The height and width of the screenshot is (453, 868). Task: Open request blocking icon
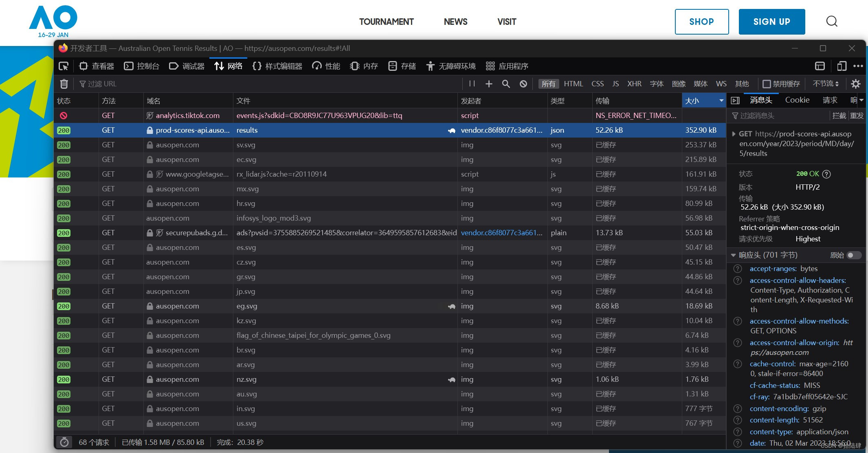523,84
